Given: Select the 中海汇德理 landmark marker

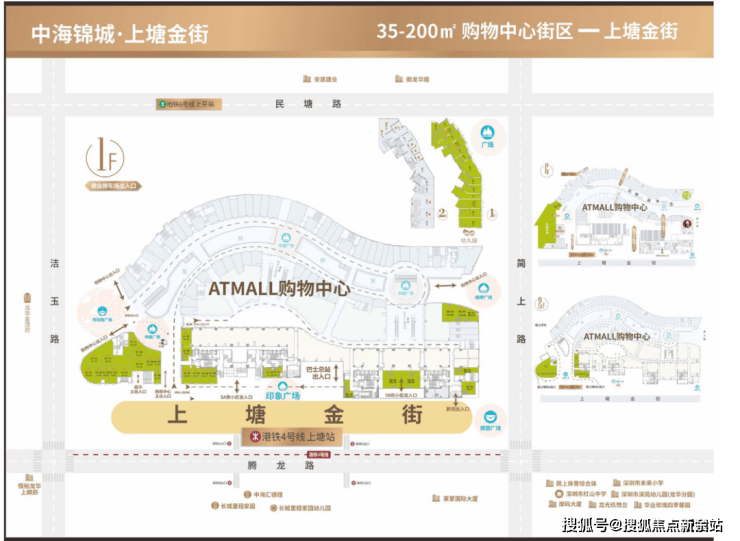Looking at the screenshot, I should pos(263,494).
